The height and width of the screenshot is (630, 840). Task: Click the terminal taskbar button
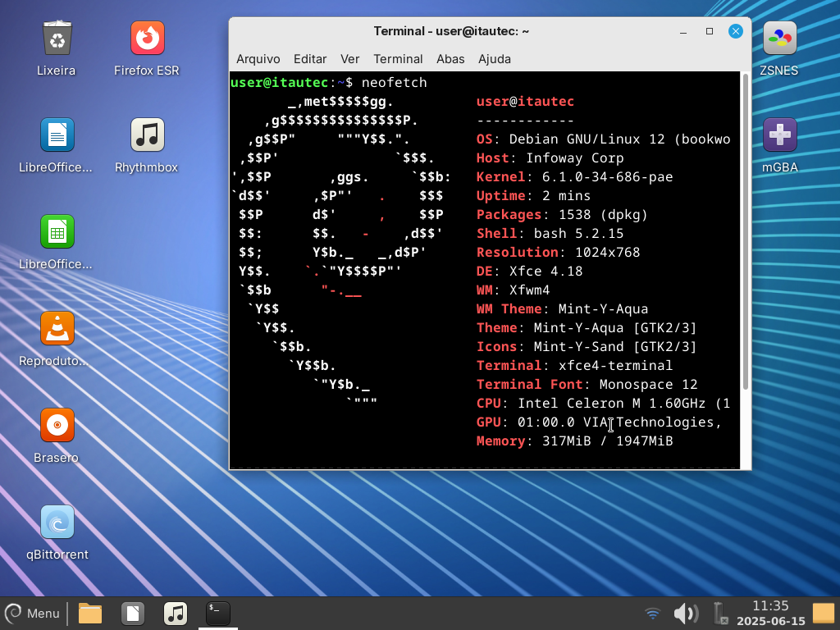[217, 613]
